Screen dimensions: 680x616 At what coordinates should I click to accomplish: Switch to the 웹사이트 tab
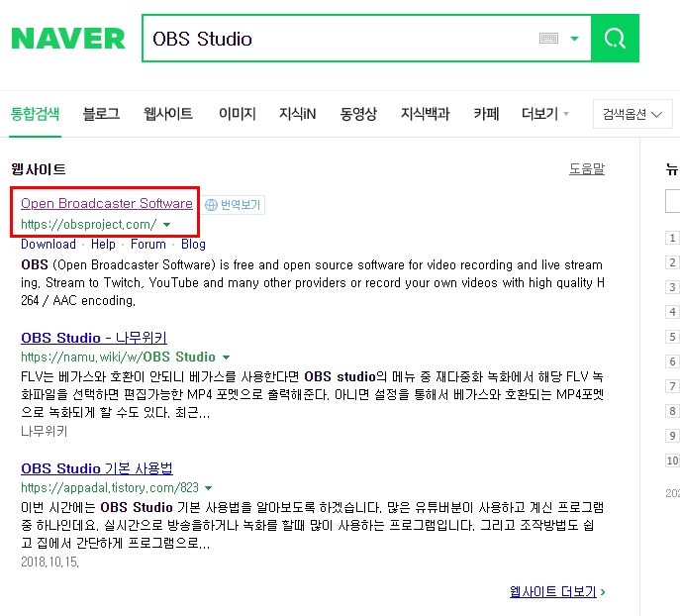168,114
